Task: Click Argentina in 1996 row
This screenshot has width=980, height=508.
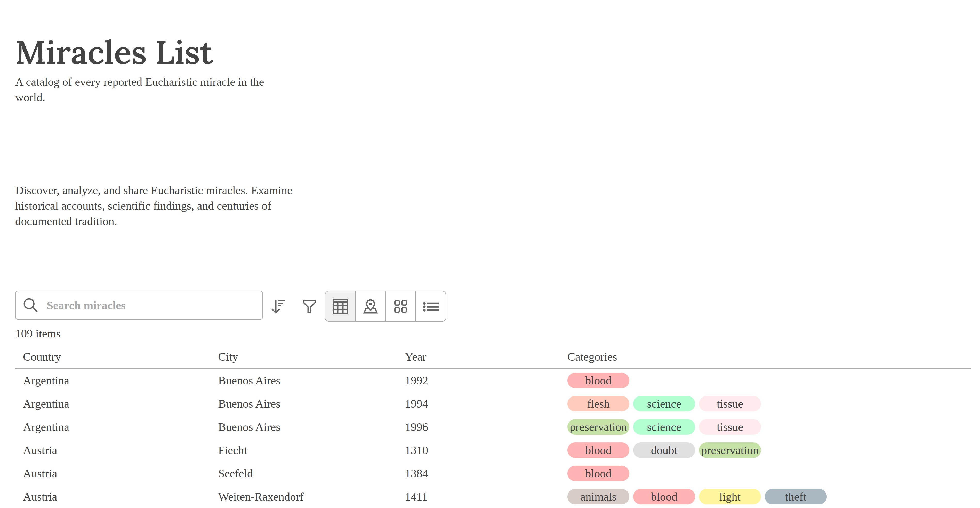Action: (x=46, y=427)
